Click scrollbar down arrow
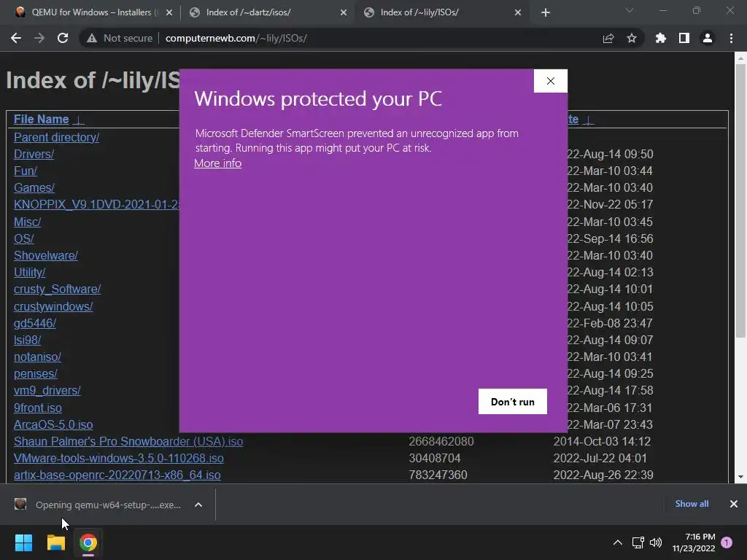The width and height of the screenshot is (747, 560). [x=740, y=477]
